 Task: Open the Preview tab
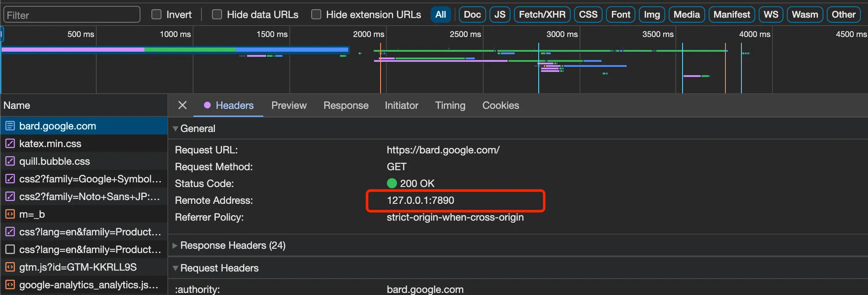click(289, 105)
